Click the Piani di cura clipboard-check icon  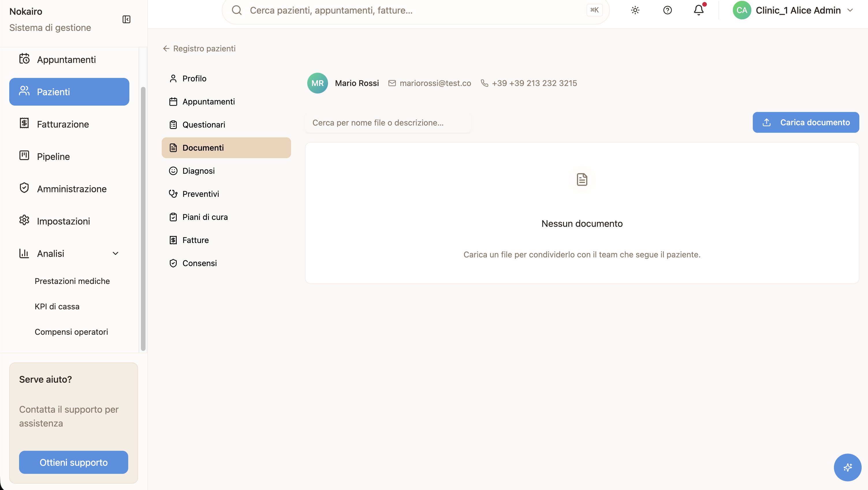tap(173, 217)
